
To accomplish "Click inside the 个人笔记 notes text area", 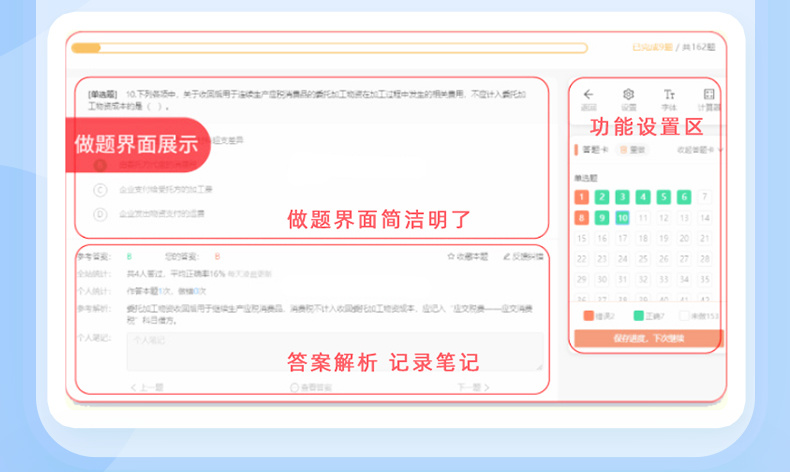I will coord(335,351).
